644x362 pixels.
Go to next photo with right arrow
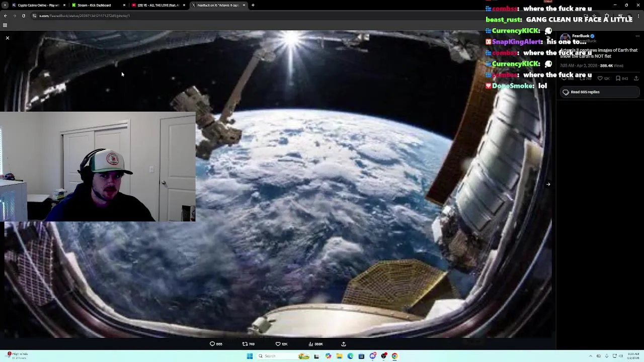(x=548, y=184)
